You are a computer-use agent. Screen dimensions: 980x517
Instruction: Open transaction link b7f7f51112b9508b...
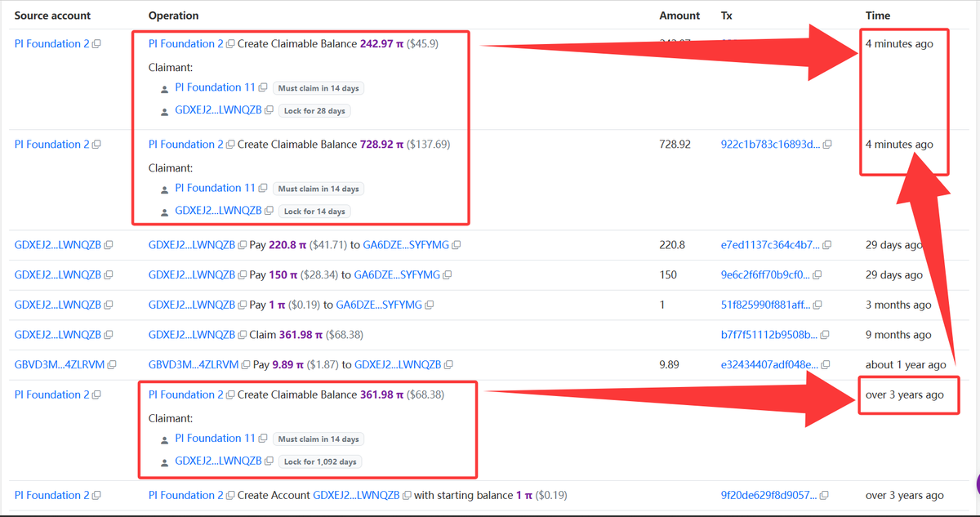click(x=768, y=335)
